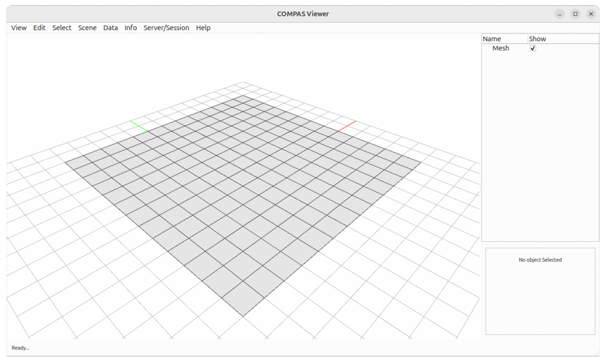
Task: Open the Select menu
Action: tap(61, 28)
